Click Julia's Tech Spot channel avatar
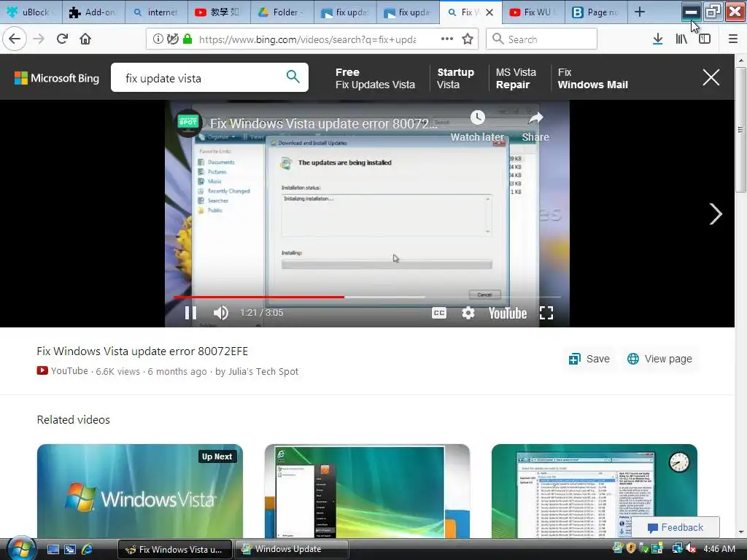The image size is (747, 560). tap(188, 122)
